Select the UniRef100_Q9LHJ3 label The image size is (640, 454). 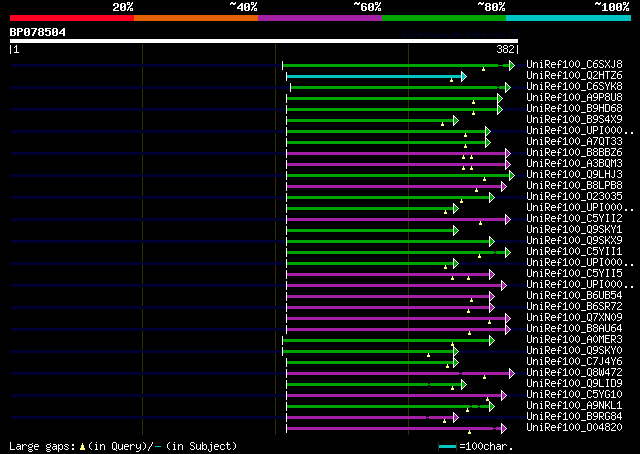574,174
